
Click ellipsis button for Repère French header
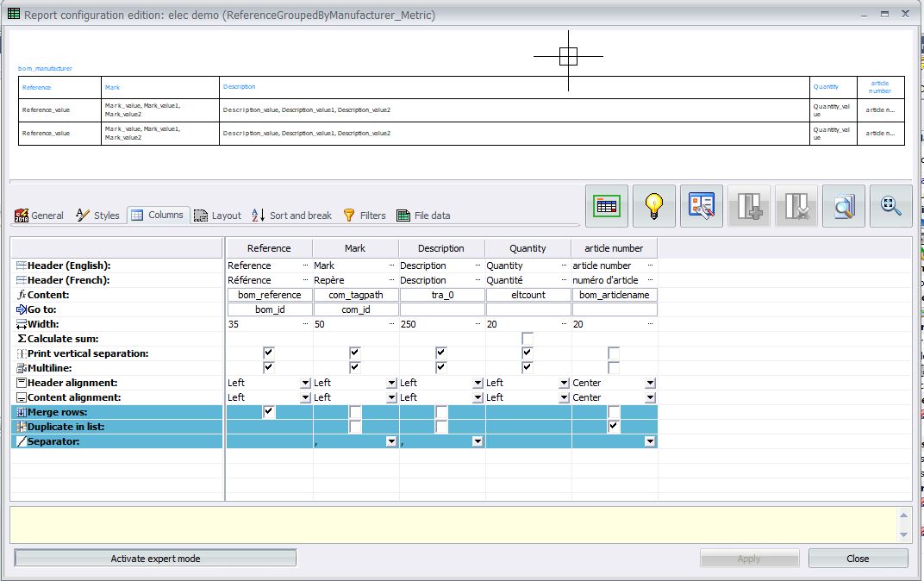[x=391, y=280]
